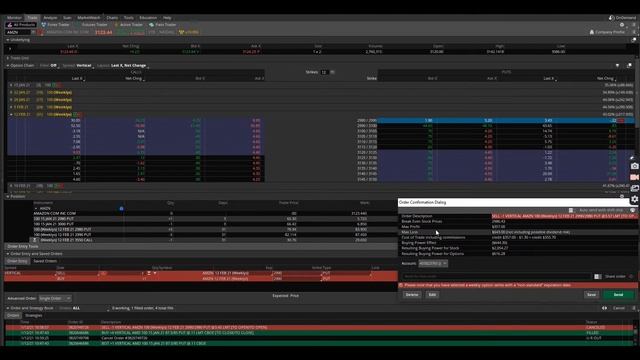The height and width of the screenshot is (360, 640).
Task: Collapse the Option Chain section
Action: click(x=8, y=65)
